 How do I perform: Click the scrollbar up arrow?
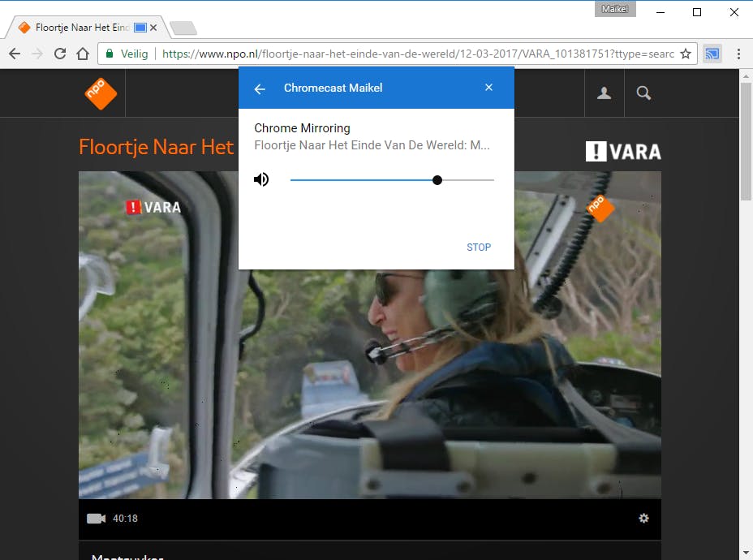[746, 75]
